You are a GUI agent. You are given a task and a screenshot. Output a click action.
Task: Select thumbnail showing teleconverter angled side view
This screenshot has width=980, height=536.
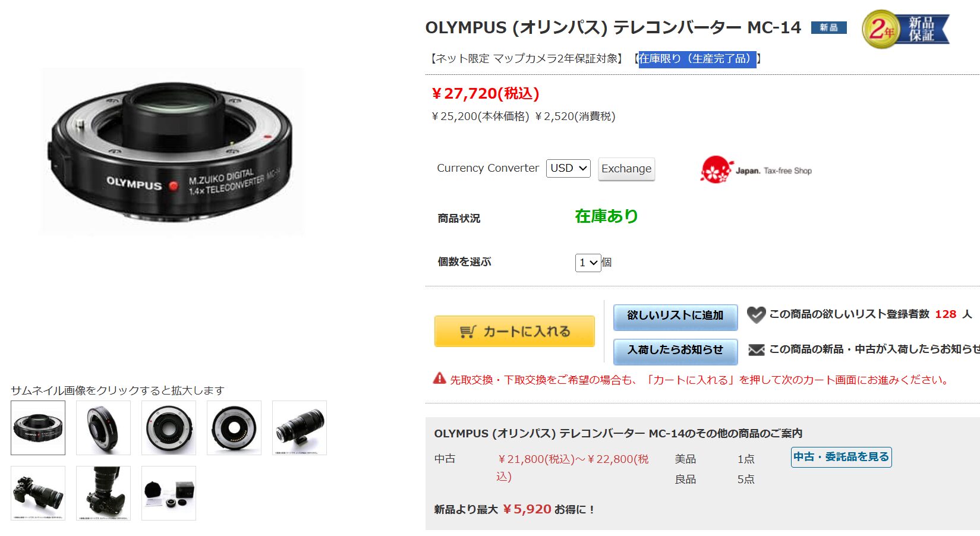pyautogui.click(x=103, y=428)
